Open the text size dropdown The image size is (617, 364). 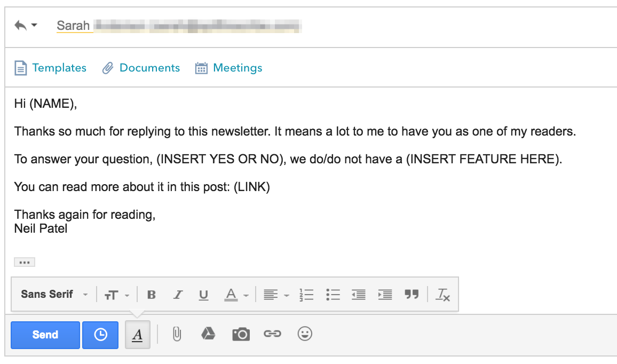117,295
